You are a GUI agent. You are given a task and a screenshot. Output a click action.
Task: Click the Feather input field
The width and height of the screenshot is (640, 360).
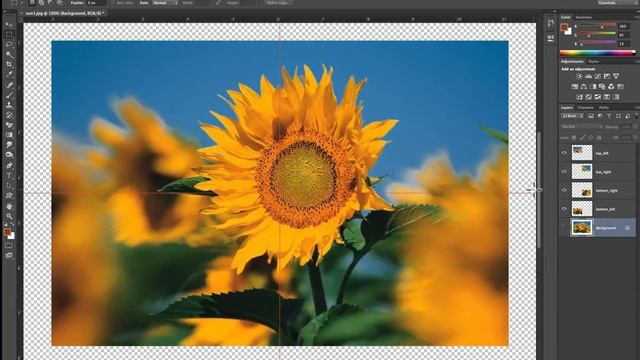pyautogui.click(x=96, y=3)
